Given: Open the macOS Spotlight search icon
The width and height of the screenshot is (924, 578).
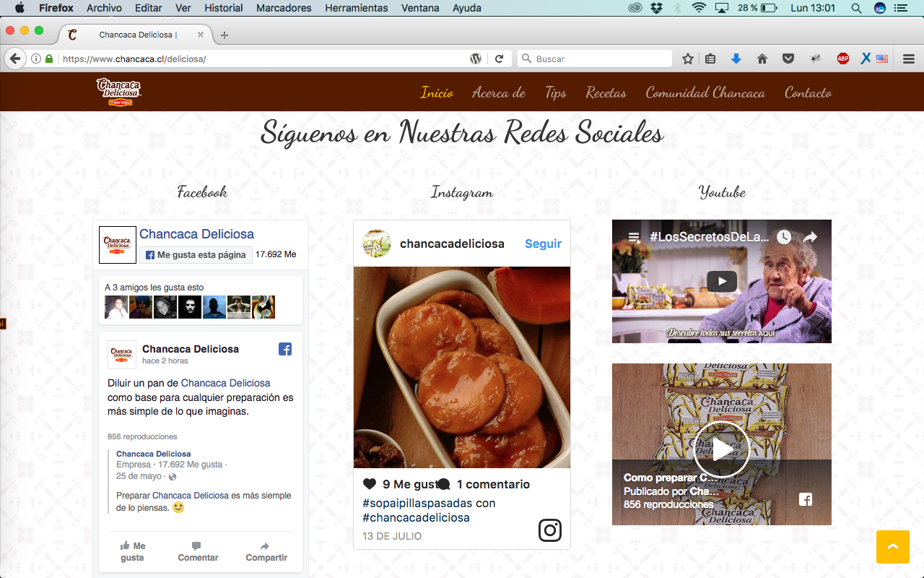Looking at the screenshot, I should [856, 8].
